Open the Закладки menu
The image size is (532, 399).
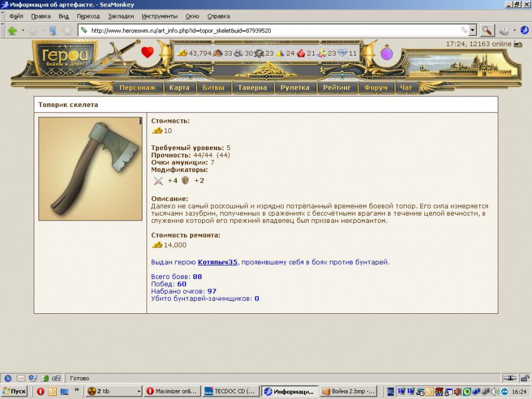tap(121, 16)
